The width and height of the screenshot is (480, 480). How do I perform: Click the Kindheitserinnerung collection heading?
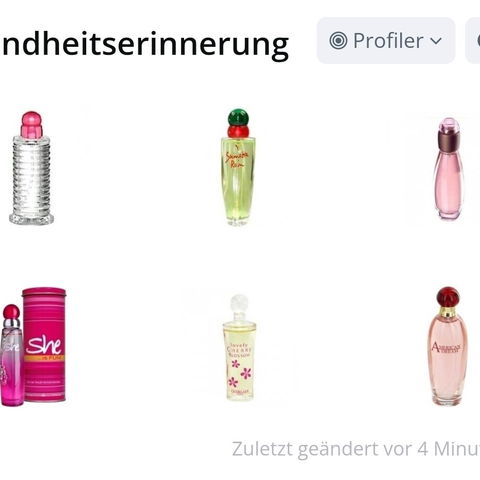[144, 44]
